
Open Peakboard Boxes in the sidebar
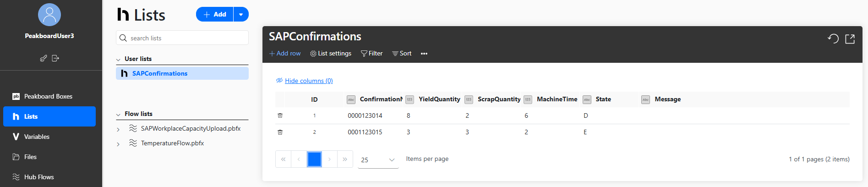49,96
